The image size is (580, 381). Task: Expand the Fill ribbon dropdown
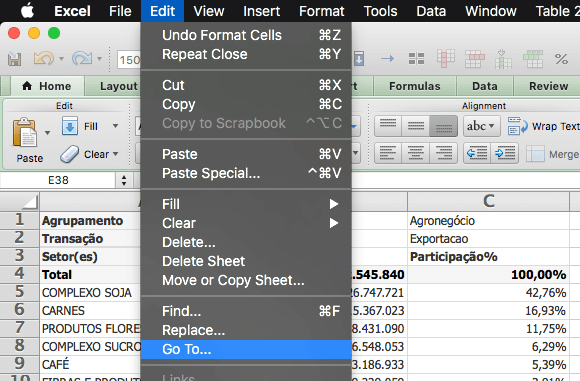pyautogui.click(x=115, y=126)
